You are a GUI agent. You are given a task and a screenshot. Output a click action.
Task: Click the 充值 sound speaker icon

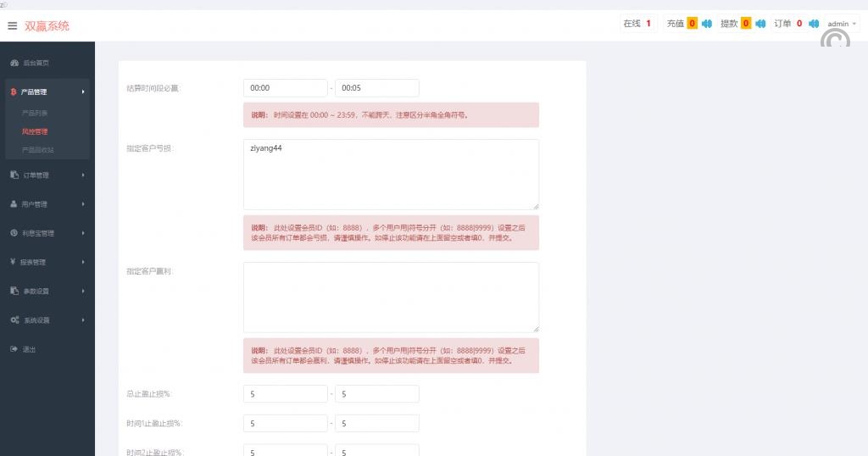point(706,24)
